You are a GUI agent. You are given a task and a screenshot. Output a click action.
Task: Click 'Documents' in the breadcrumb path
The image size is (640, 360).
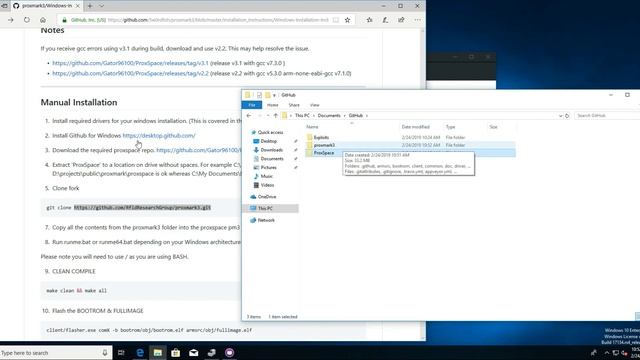329,116
